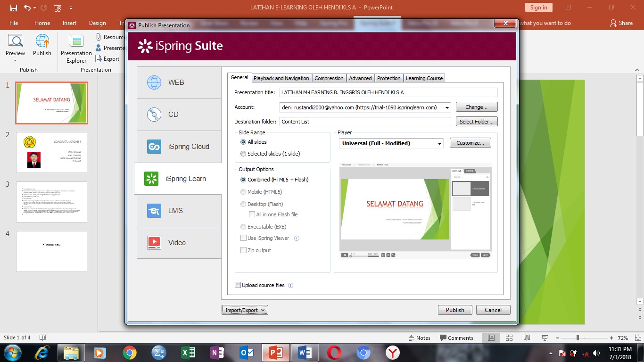Select the CD publishing destination
644x362 pixels.
pyautogui.click(x=179, y=115)
